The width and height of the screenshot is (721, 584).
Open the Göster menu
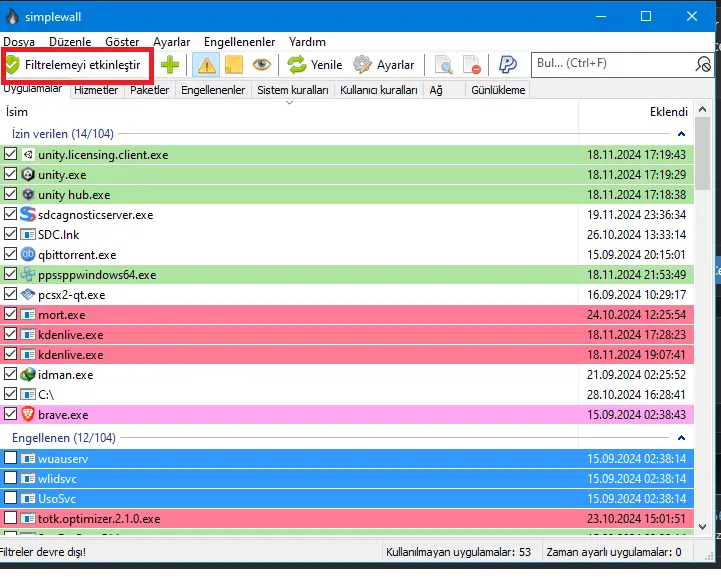click(122, 42)
